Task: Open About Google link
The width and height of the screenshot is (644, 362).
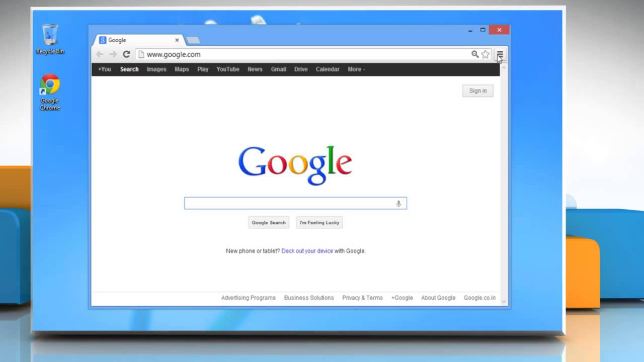Action: pyautogui.click(x=438, y=298)
